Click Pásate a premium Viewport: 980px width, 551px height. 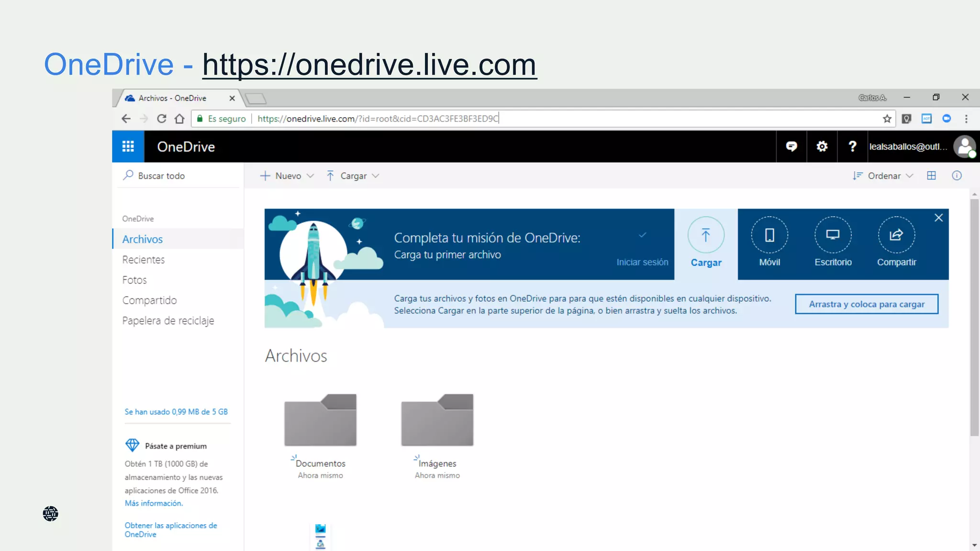click(176, 446)
